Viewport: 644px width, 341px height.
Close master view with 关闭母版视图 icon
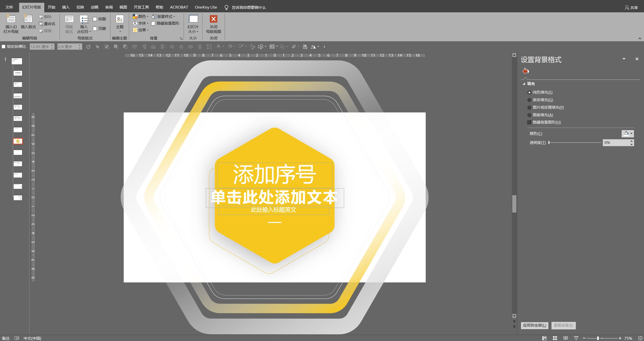(213, 24)
